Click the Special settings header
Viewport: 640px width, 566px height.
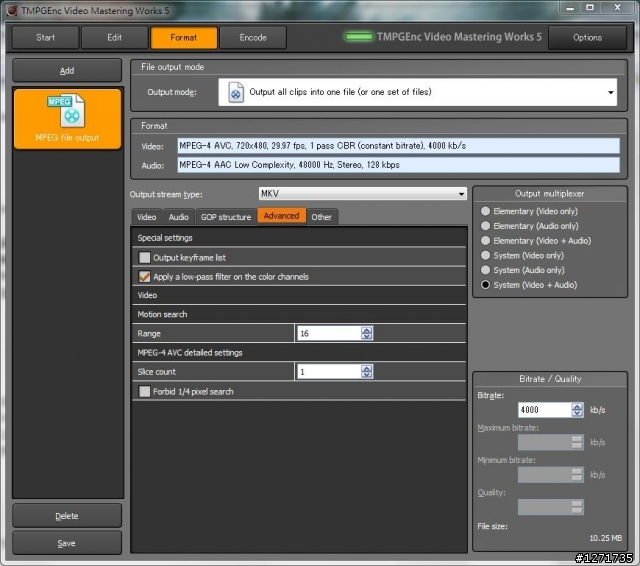click(x=165, y=238)
